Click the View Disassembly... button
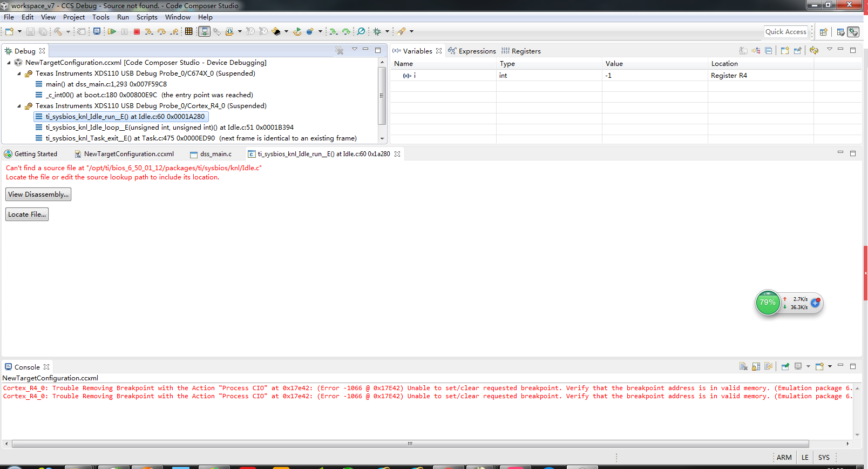 [x=38, y=195]
